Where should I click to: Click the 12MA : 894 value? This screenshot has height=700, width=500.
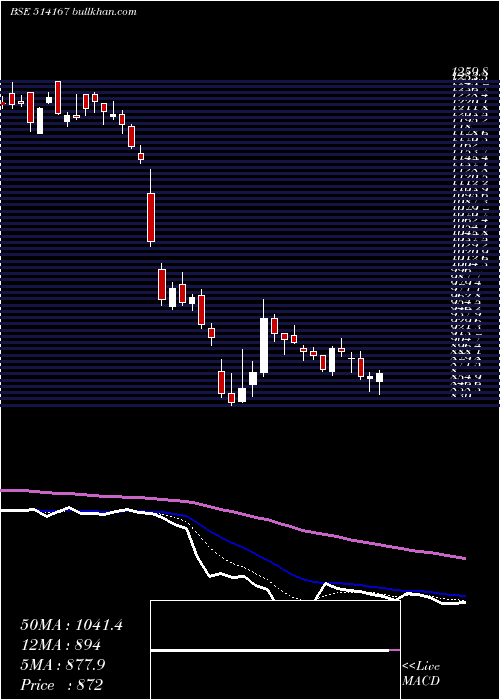pos(60,645)
